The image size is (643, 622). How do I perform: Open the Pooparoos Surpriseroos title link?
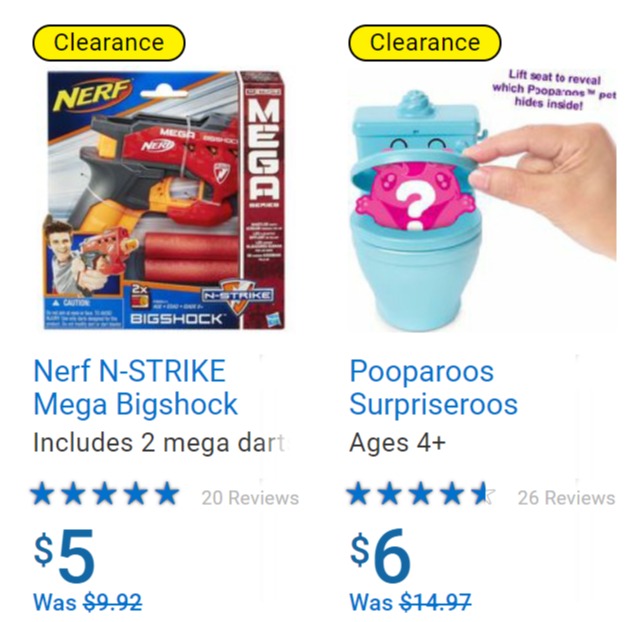(433, 387)
